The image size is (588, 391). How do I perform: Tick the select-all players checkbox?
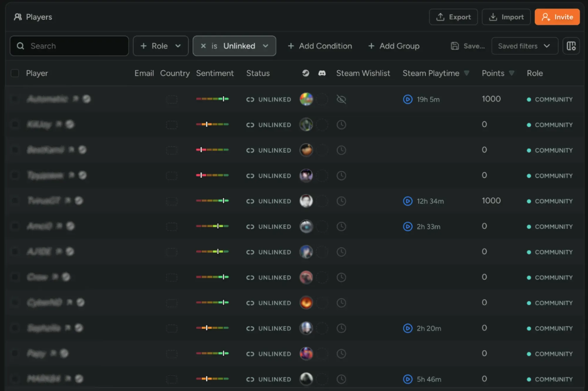pyautogui.click(x=15, y=73)
